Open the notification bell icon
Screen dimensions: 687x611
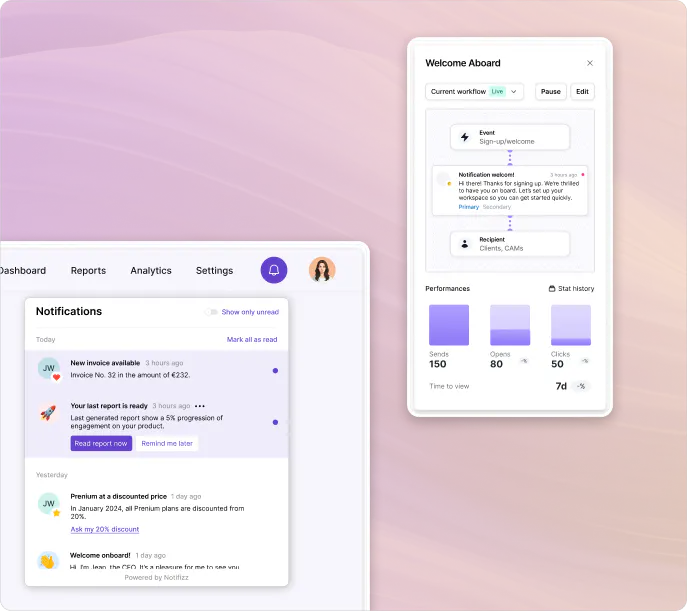click(274, 270)
